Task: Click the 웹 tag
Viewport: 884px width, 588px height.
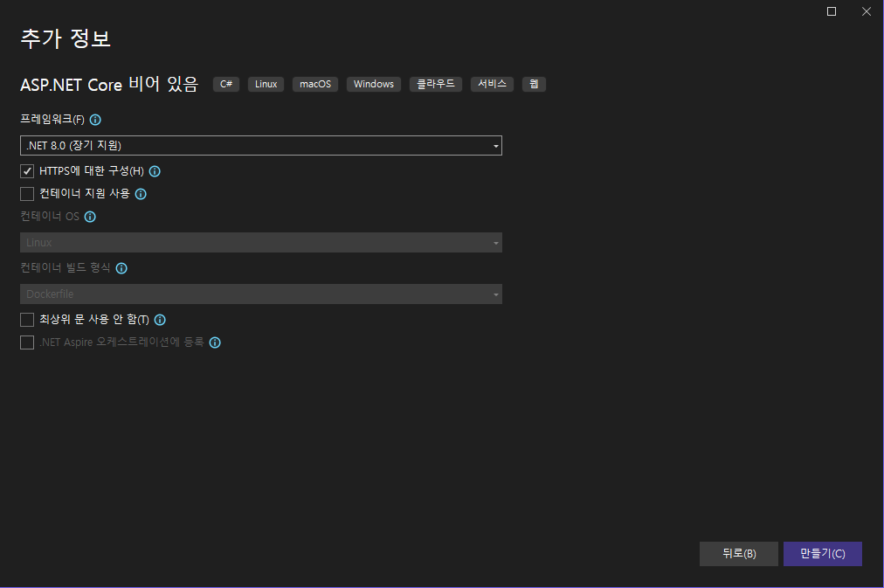Action: coord(534,84)
